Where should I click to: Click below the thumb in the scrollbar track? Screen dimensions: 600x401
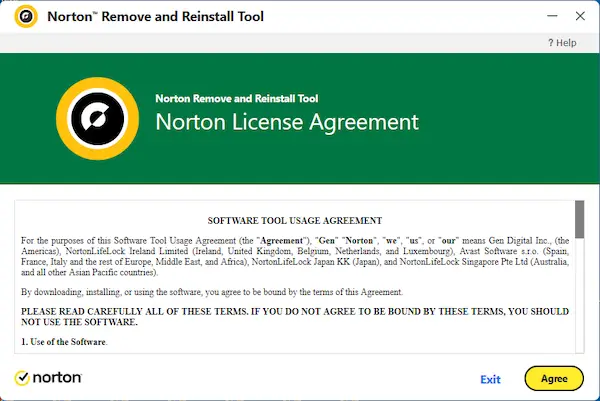(x=579, y=295)
